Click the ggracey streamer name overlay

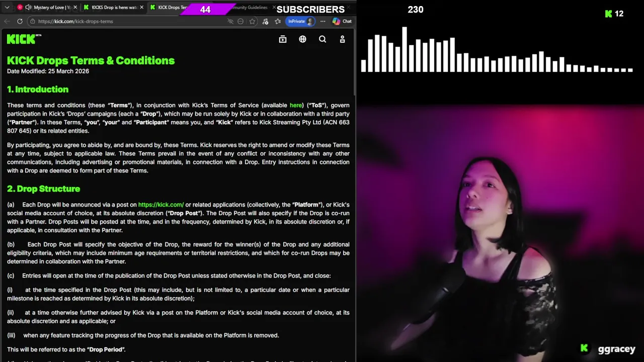[616, 349]
